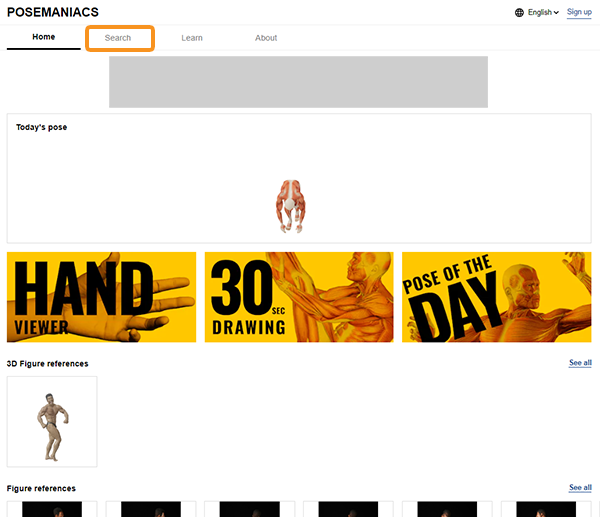Viewport: 600px width, 517px height.
Task: Open Today's pose muscle figure
Action: [x=291, y=206]
